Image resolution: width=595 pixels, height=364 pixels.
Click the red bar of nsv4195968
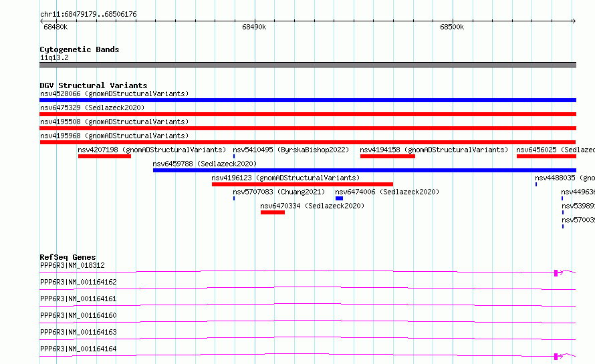tap(308, 142)
